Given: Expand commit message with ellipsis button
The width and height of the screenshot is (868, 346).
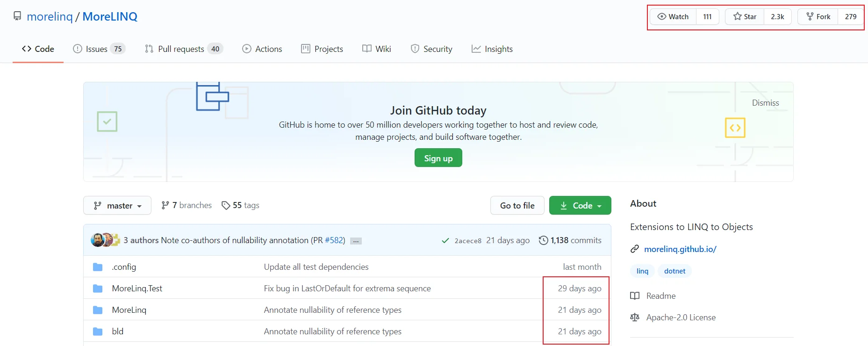Looking at the screenshot, I should coord(356,241).
